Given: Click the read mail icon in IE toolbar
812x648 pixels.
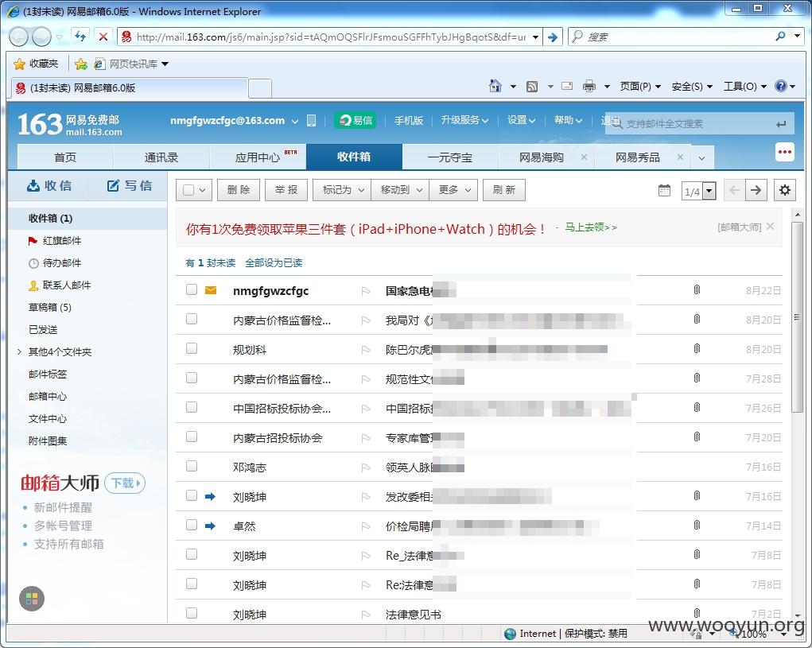Looking at the screenshot, I should click(x=567, y=86).
